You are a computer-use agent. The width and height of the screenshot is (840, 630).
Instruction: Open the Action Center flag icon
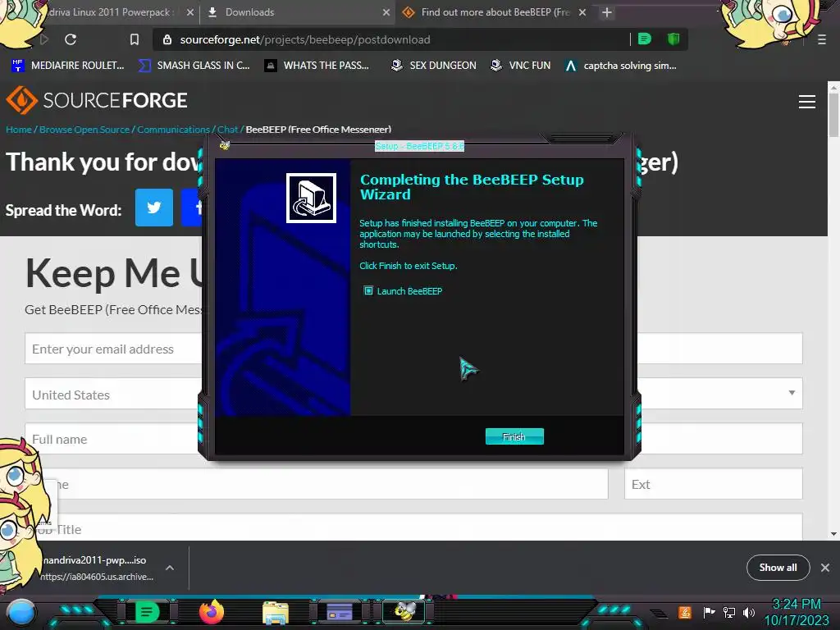(709, 612)
